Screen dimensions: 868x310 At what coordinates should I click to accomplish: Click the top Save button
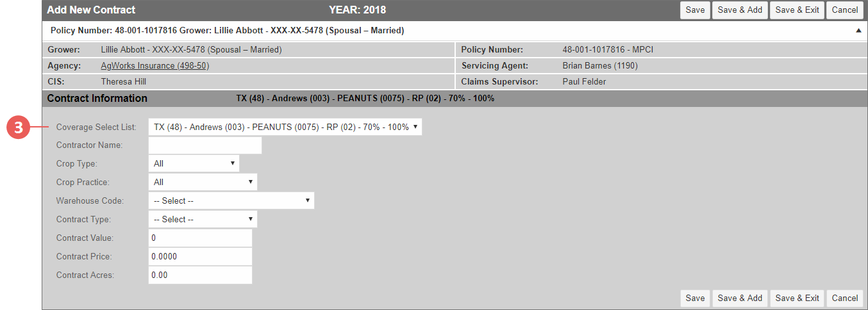[695, 10]
